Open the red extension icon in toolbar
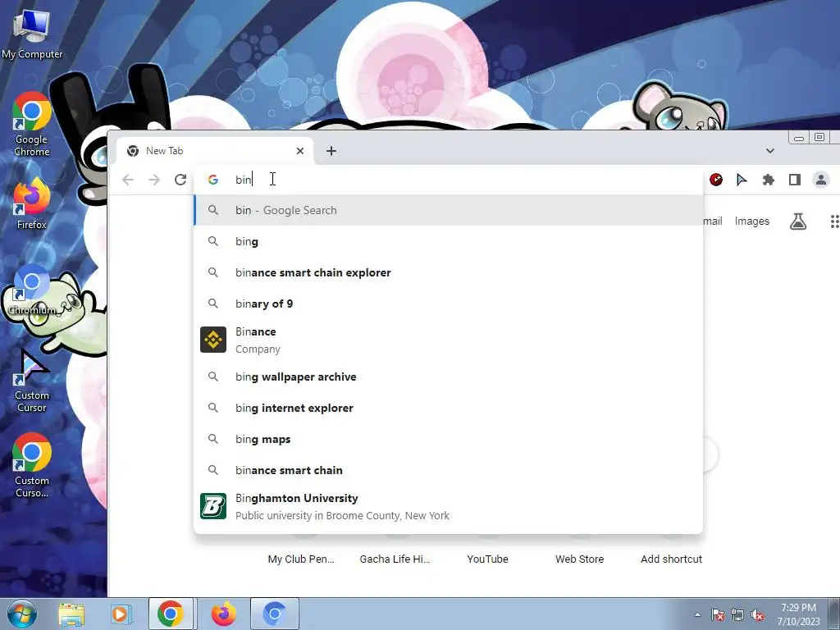The height and width of the screenshot is (630, 840). (x=715, y=180)
